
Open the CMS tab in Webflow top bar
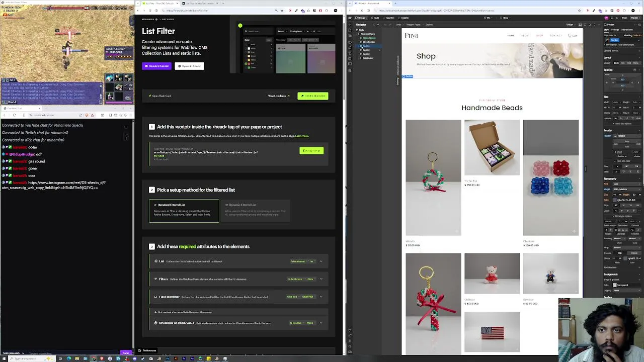pyautogui.click(x=375, y=18)
